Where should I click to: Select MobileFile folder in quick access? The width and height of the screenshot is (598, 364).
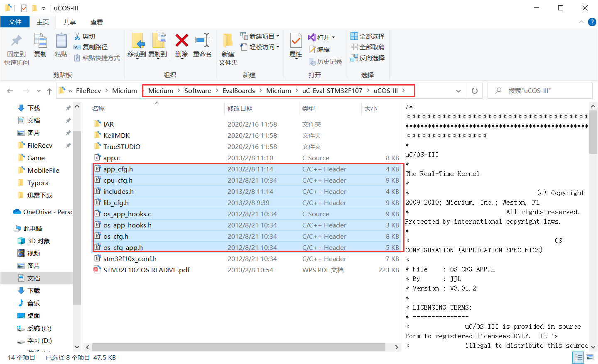pyautogui.click(x=39, y=170)
